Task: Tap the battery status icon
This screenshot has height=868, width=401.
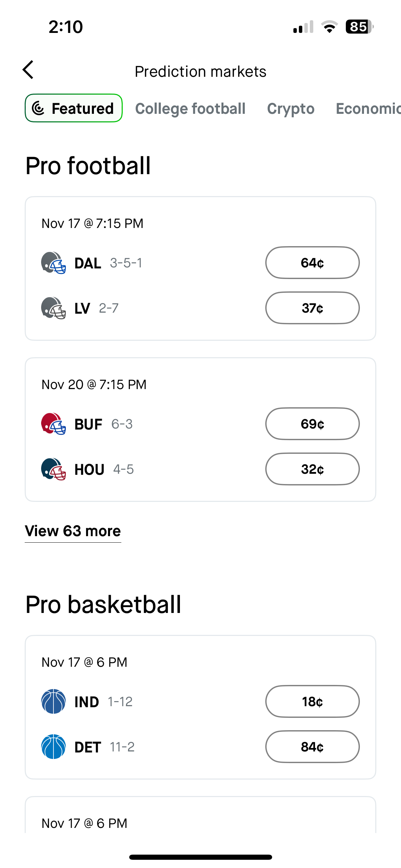Action: pyautogui.click(x=359, y=27)
